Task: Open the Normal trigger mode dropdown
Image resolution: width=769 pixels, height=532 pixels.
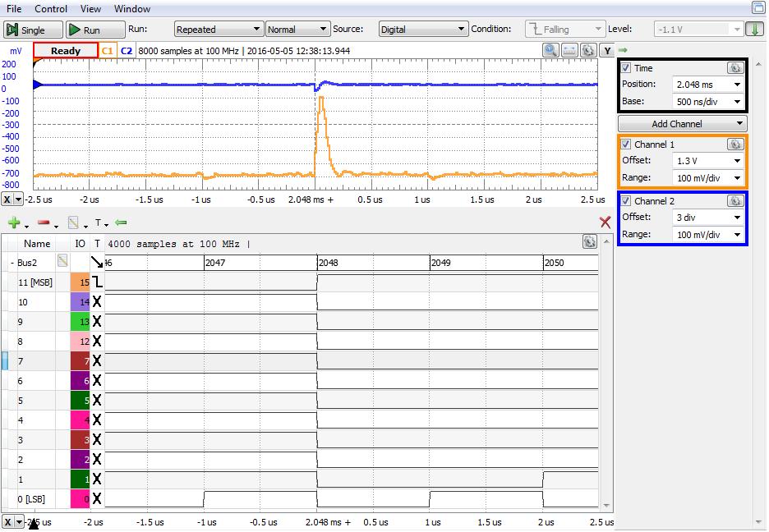Action: (297, 30)
